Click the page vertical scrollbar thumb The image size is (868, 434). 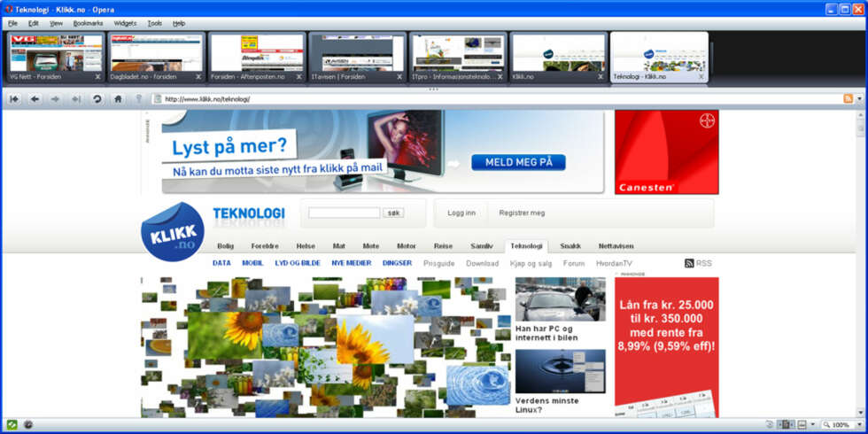861,129
